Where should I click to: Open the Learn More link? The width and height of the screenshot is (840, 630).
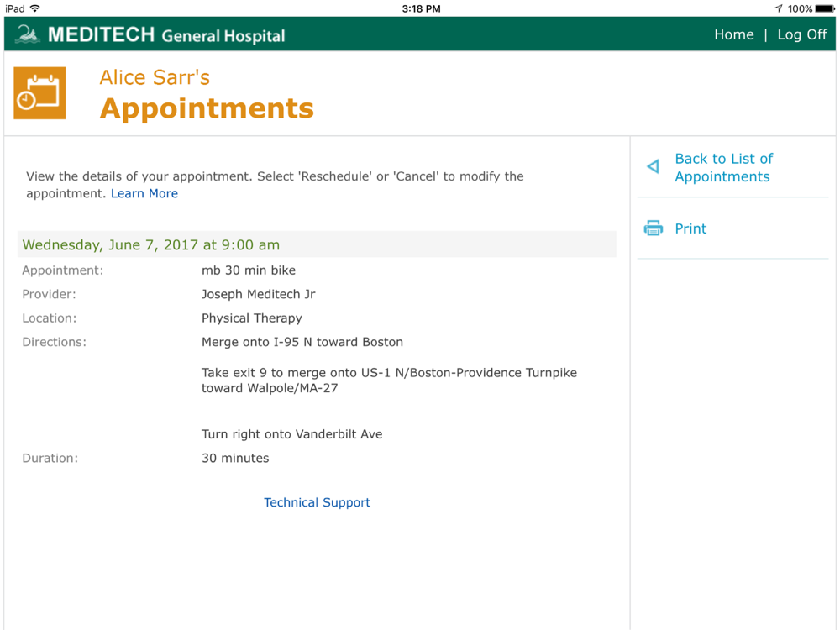click(x=144, y=193)
